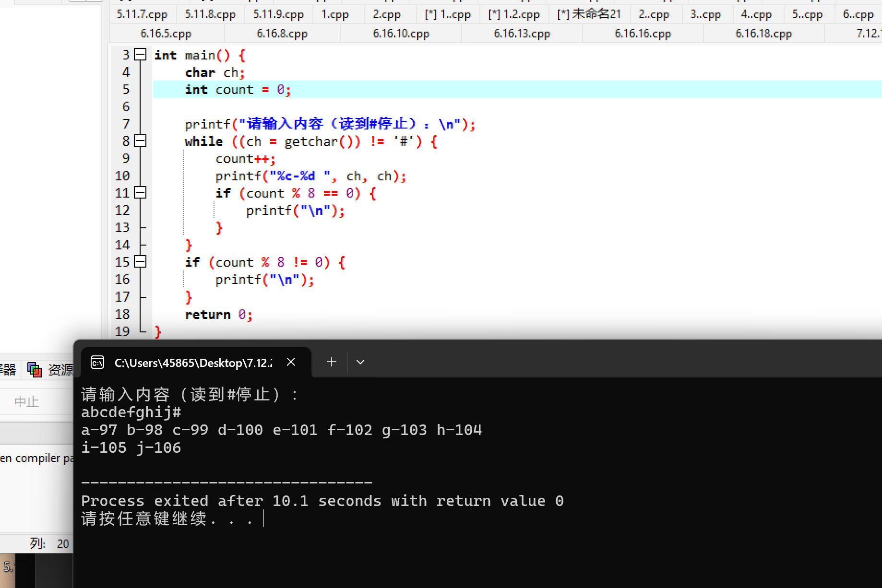This screenshot has width=882, height=588.
Task: Open the 3..cpp tab
Action: tap(706, 14)
